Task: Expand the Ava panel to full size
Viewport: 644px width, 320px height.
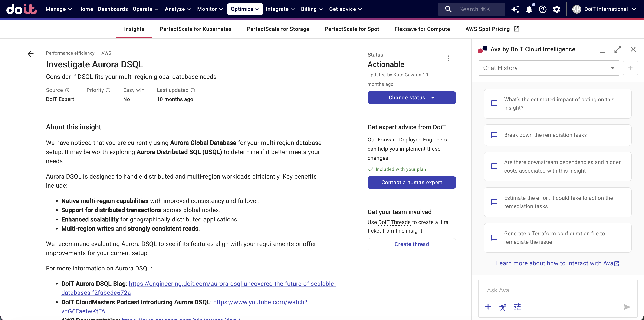Action: click(x=618, y=49)
